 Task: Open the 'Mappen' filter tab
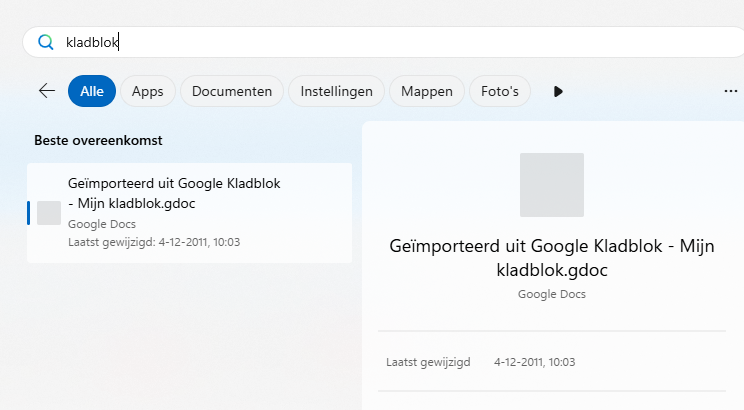pyautogui.click(x=427, y=91)
